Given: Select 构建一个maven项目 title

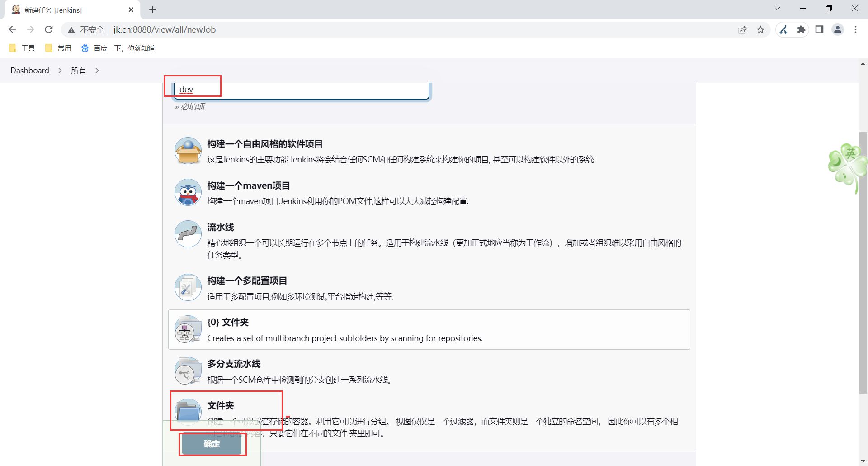Looking at the screenshot, I should pos(249,185).
